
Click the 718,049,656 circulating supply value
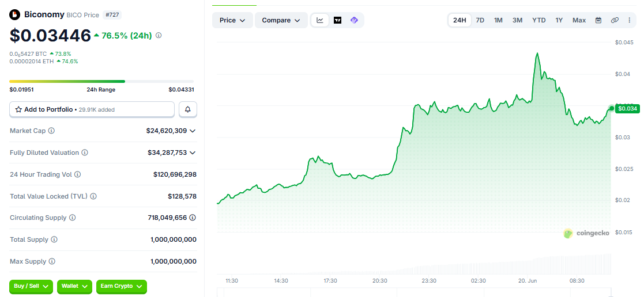click(168, 218)
